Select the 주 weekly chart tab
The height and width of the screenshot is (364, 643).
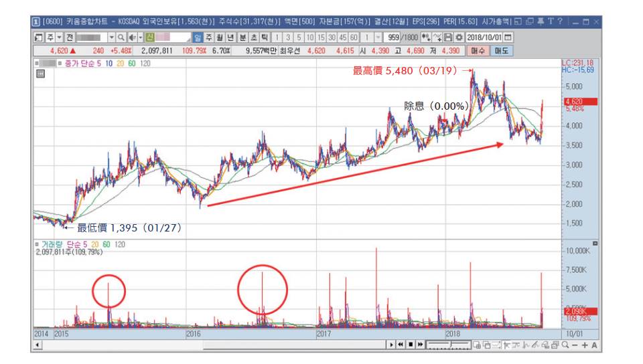click(x=209, y=37)
